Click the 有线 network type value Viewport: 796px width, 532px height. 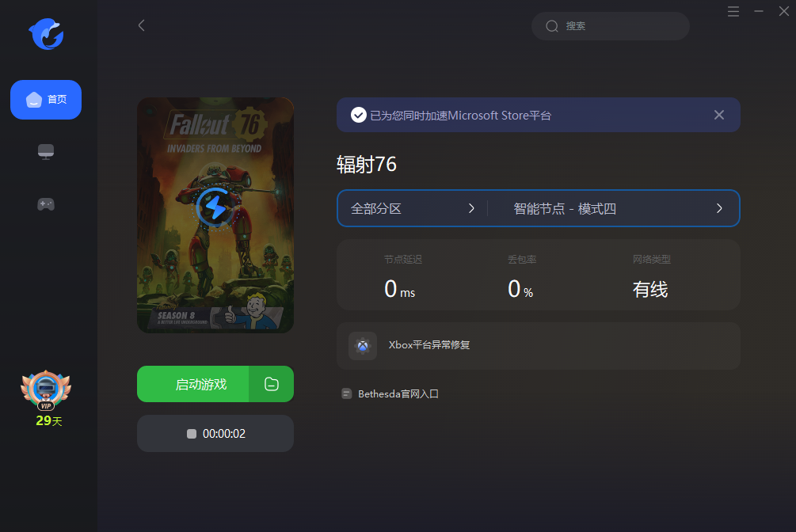(x=649, y=289)
